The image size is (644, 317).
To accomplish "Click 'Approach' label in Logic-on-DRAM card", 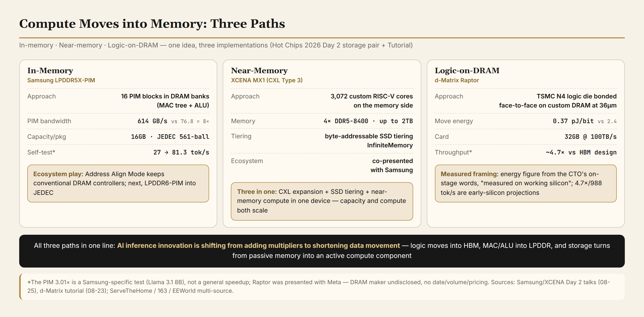I will pyautogui.click(x=449, y=96).
